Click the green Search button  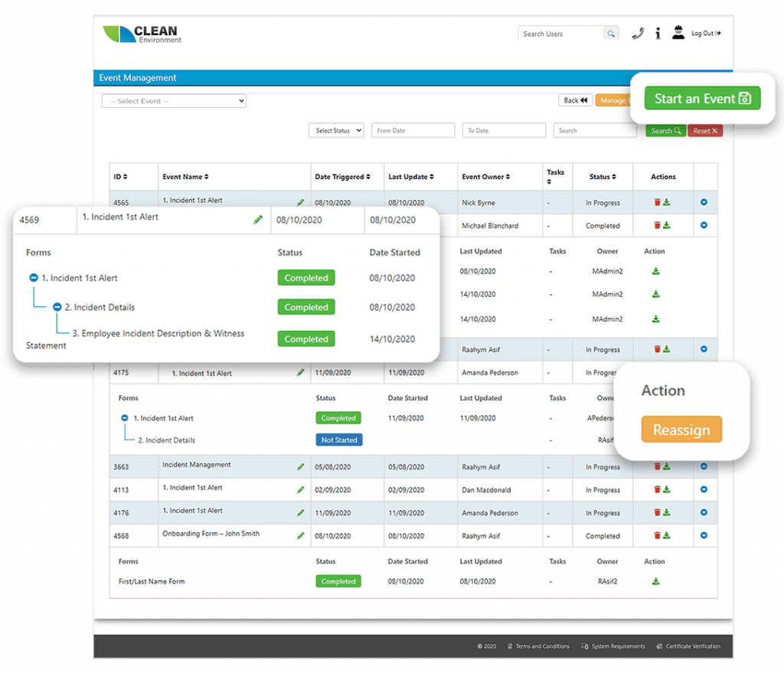665,131
